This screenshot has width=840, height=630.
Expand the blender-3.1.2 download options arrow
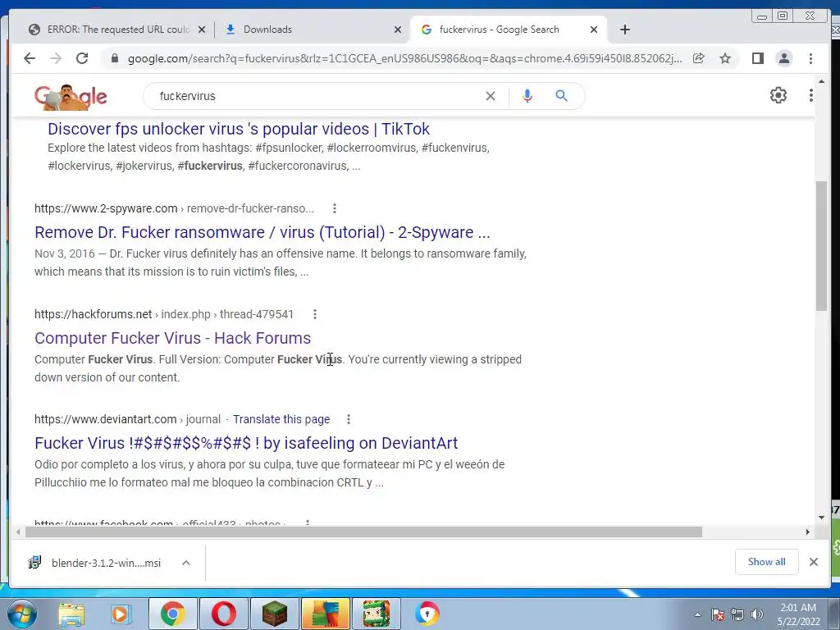click(x=186, y=563)
